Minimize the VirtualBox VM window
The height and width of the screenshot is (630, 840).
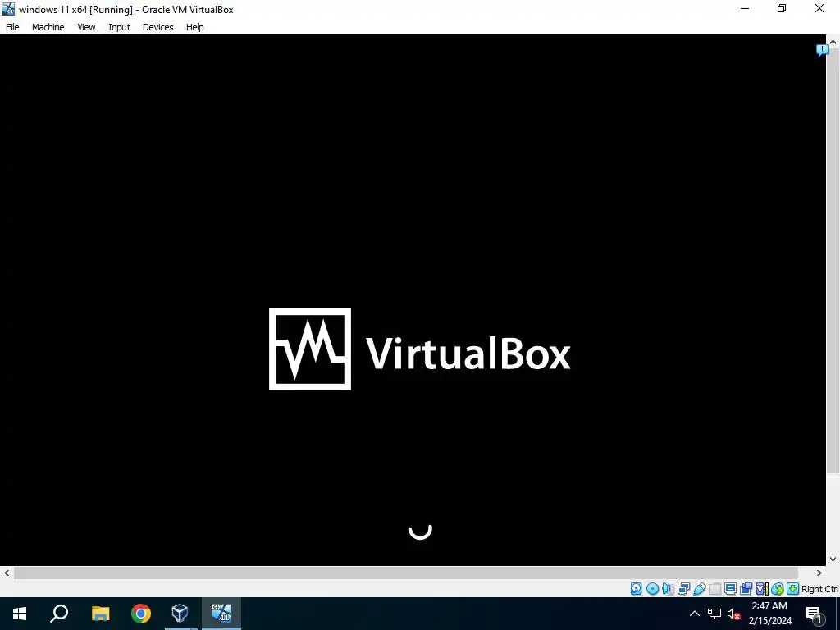pyautogui.click(x=745, y=8)
